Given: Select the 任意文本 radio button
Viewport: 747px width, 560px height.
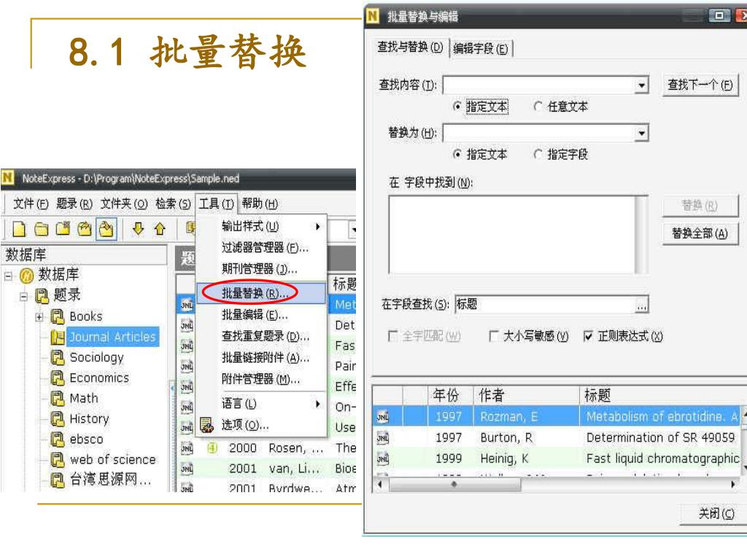Looking at the screenshot, I should [x=538, y=106].
